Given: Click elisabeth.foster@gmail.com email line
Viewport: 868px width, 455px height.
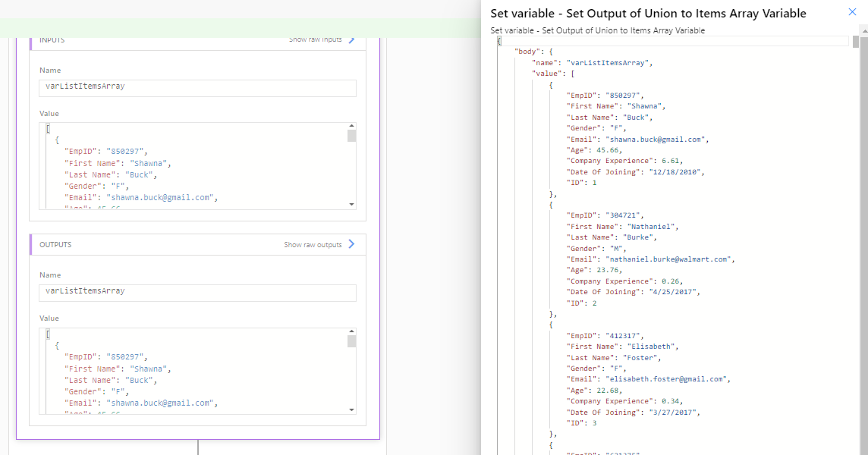Looking at the screenshot, I should pyautogui.click(x=648, y=379).
